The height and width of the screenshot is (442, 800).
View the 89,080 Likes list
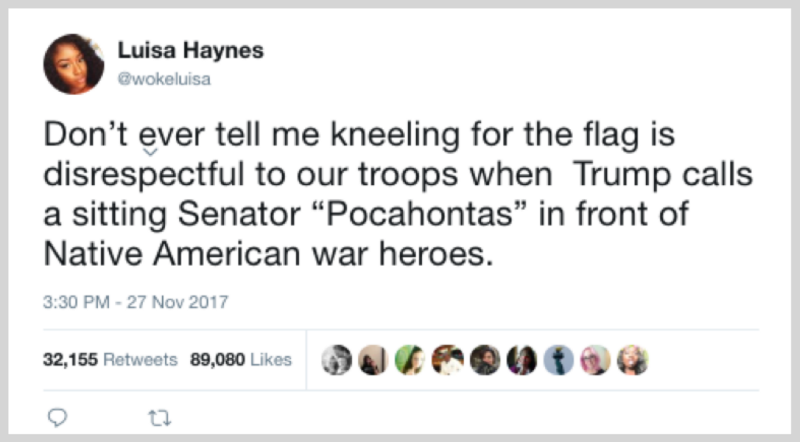pos(240,359)
